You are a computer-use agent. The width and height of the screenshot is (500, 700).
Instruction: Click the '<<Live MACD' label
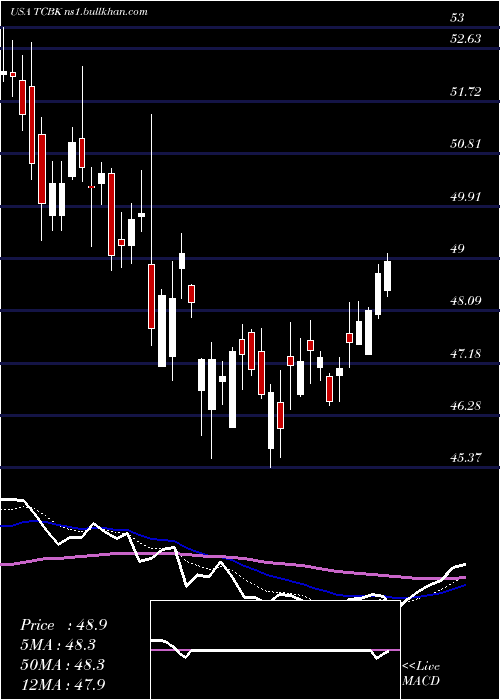click(421, 674)
